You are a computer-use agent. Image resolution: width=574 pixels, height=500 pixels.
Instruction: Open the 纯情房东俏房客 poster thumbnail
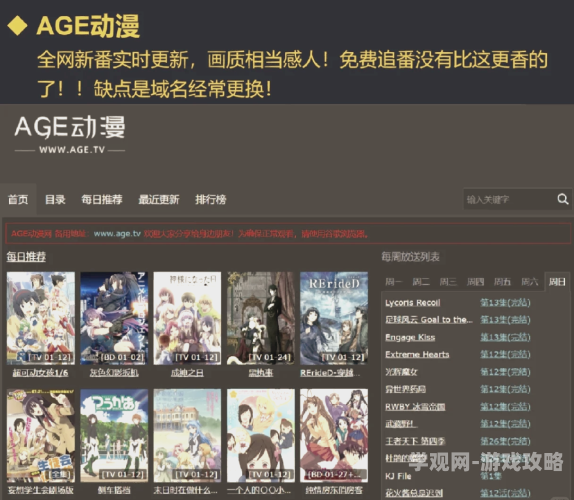(x=334, y=436)
